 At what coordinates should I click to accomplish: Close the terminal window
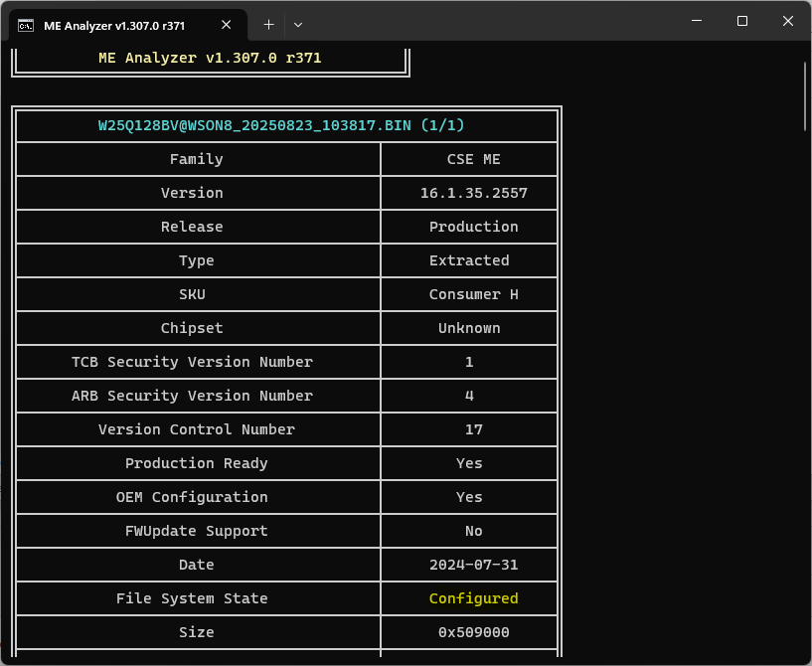click(x=788, y=21)
